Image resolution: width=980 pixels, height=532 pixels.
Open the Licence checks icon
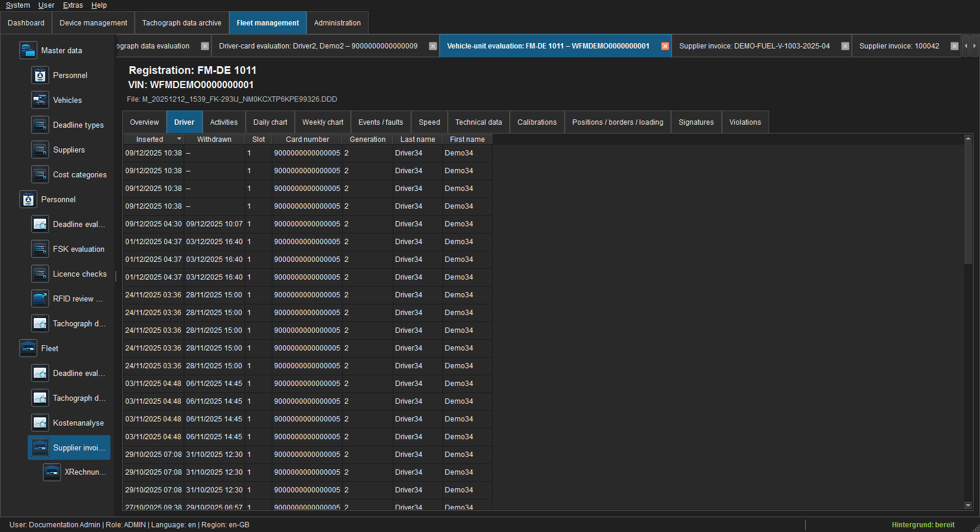pyautogui.click(x=40, y=274)
